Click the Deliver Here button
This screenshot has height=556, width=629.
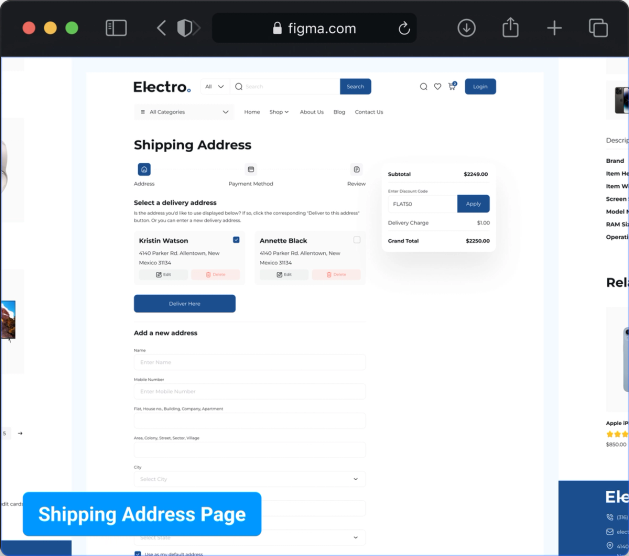tap(185, 304)
